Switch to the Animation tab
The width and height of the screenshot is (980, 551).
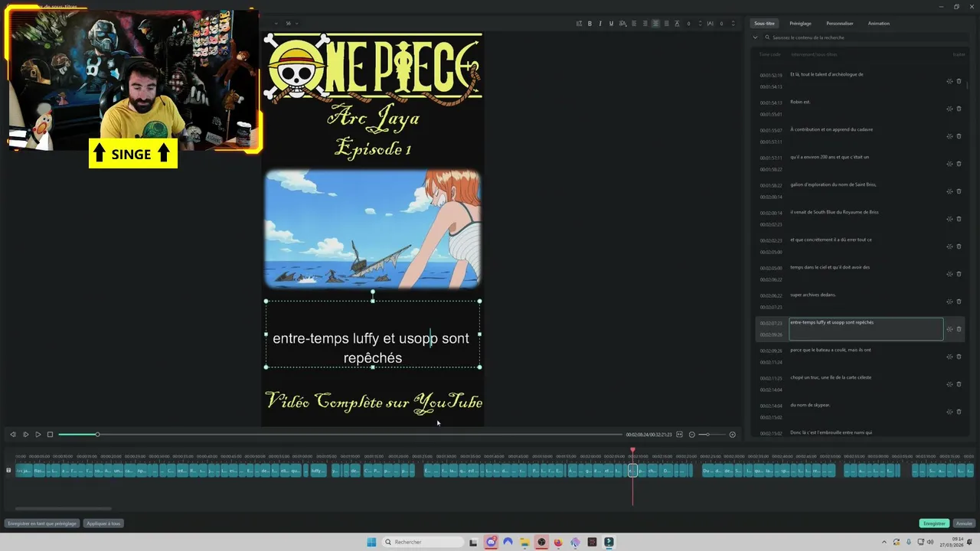[879, 24]
